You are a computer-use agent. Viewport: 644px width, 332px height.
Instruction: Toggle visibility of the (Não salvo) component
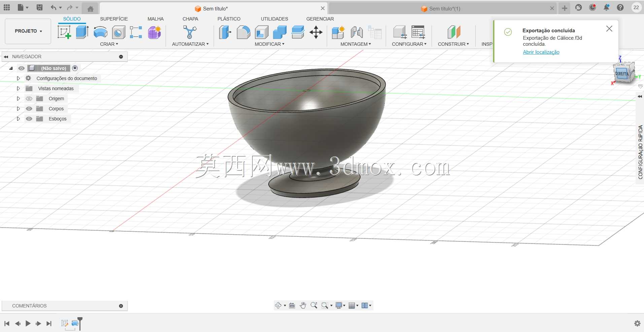coord(22,68)
